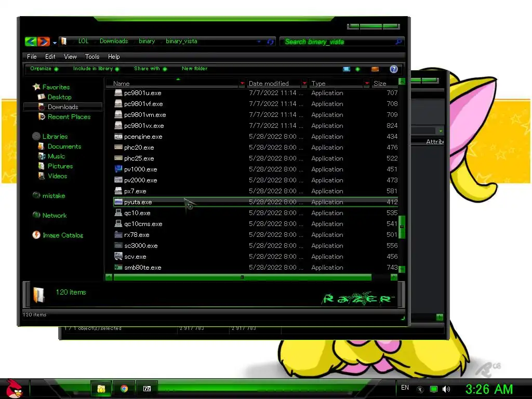Select the phc25.exe file name
532x399 pixels.
(139, 158)
